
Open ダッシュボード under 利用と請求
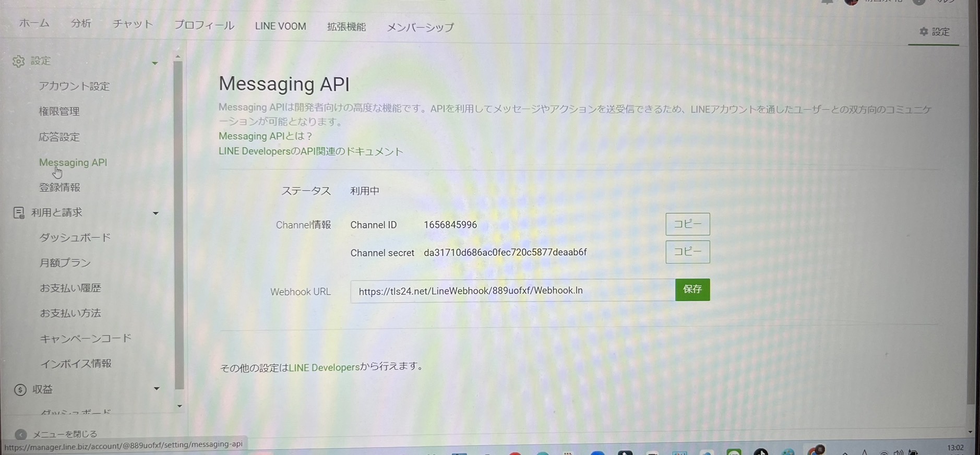(75, 237)
